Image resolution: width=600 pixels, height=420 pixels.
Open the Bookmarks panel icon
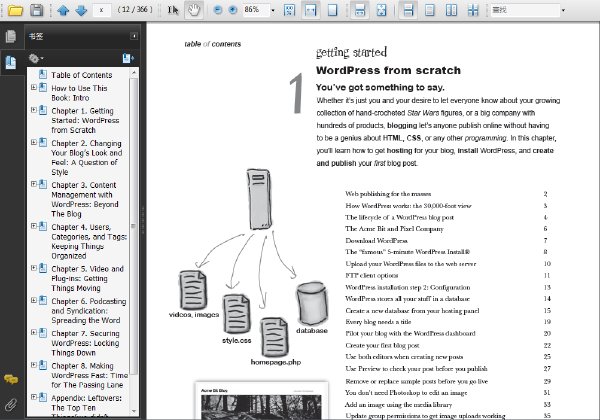[11, 62]
